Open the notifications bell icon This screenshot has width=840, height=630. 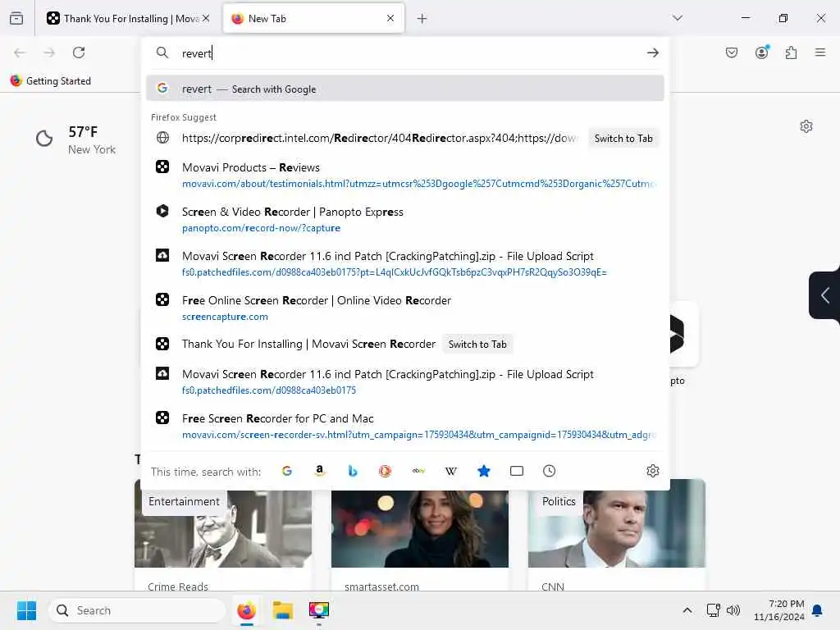point(817,610)
